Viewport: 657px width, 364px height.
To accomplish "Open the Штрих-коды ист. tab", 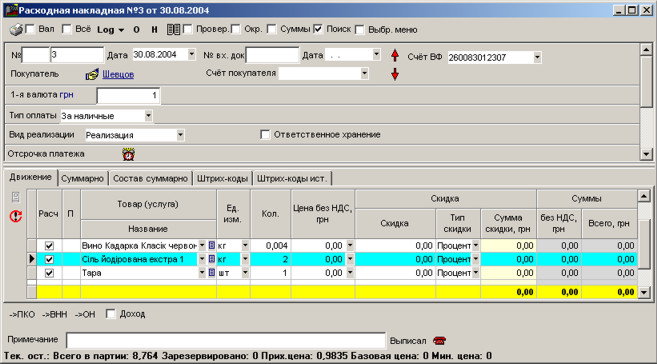I will pos(292,178).
